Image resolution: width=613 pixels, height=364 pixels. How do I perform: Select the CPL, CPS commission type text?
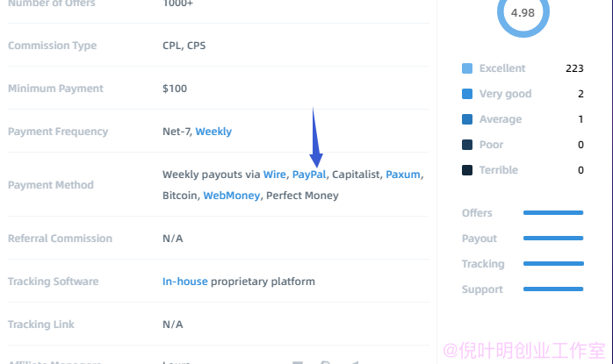(184, 46)
